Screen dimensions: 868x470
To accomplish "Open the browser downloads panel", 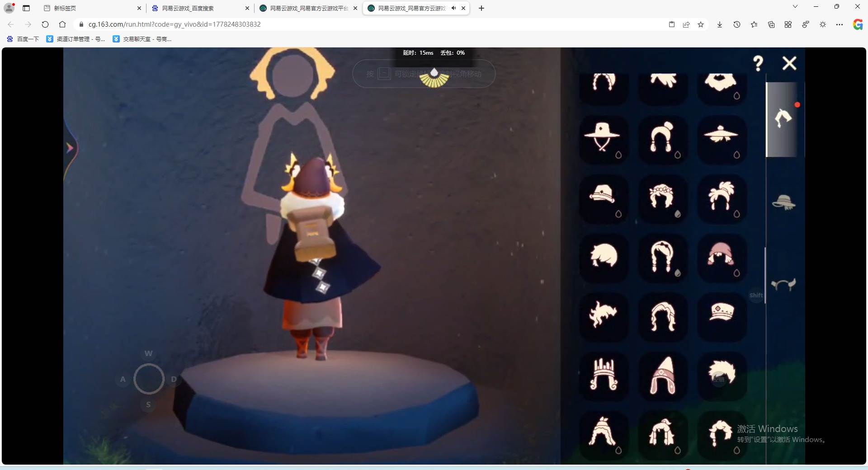I will [720, 24].
